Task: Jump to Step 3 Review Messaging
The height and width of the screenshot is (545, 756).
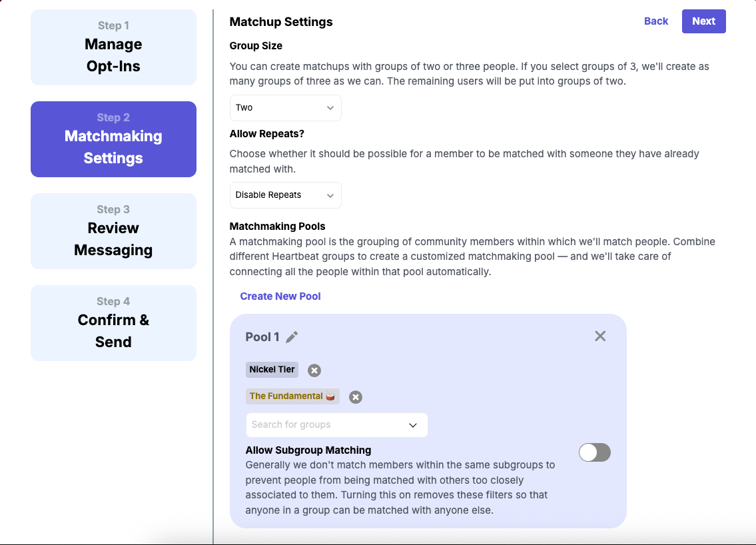Action: point(113,231)
